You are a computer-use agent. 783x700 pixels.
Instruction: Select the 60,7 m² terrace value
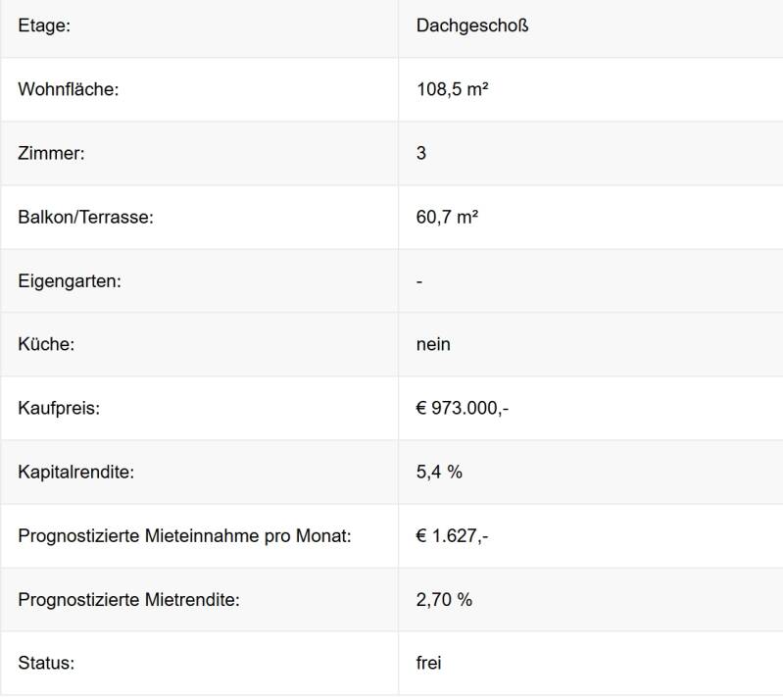point(447,217)
